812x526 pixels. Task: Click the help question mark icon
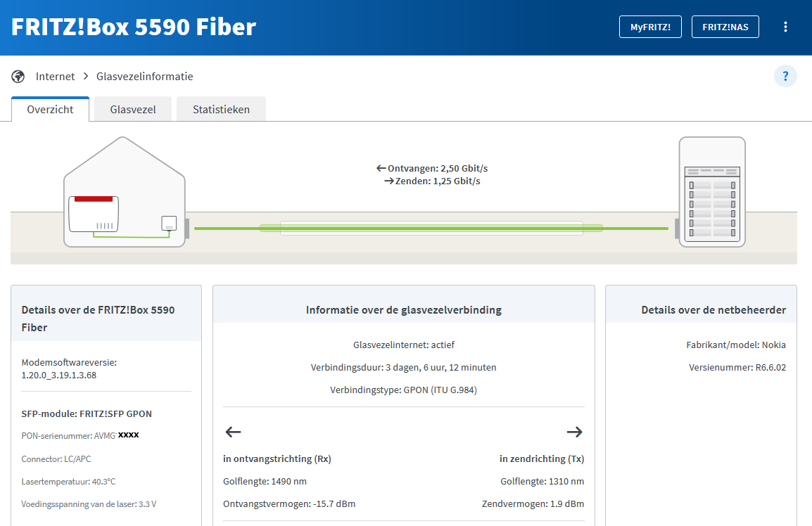coord(785,76)
